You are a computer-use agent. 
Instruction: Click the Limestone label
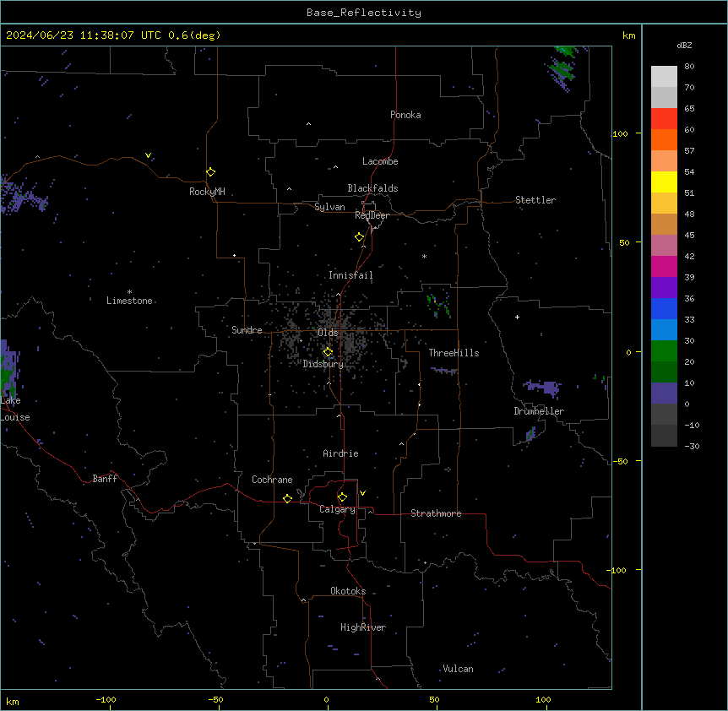pyautogui.click(x=129, y=301)
